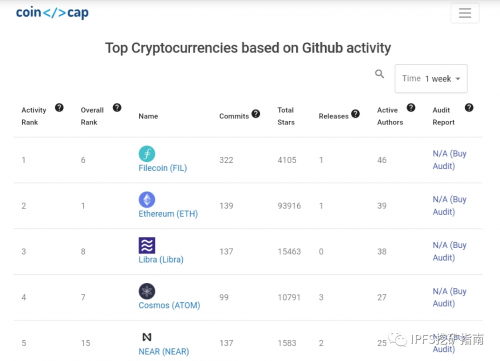Image resolution: width=500 pixels, height=361 pixels.
Task: Expand the Time 1 week dropdown
Action: click(431, 79)
